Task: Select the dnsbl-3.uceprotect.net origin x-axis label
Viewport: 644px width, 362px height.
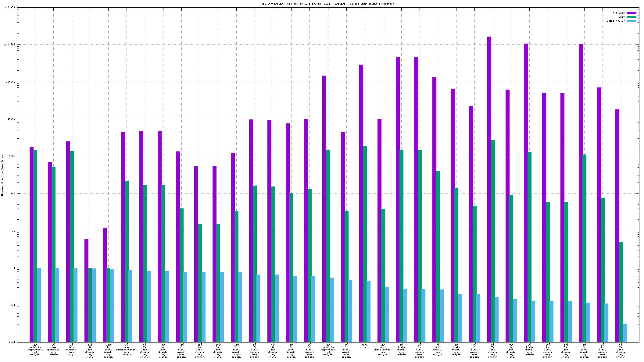Action: 328,350
